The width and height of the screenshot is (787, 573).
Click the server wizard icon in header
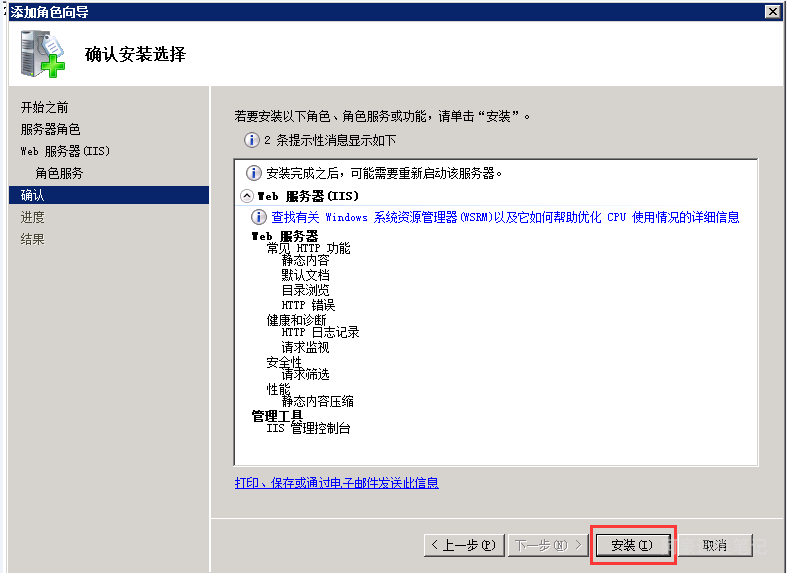coord(42,53)
